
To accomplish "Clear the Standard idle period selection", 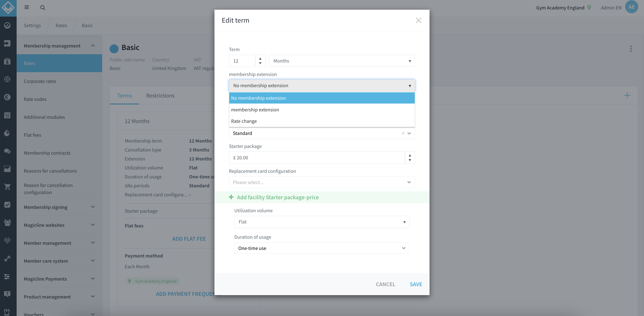I will tap(403, 133).
